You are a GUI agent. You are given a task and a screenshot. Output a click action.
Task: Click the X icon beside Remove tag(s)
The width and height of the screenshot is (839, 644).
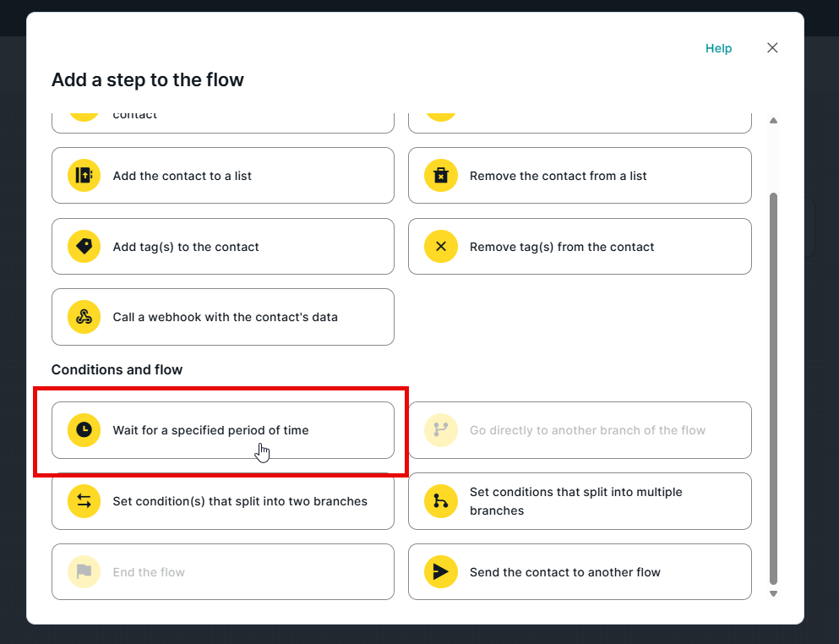[440, 247]
